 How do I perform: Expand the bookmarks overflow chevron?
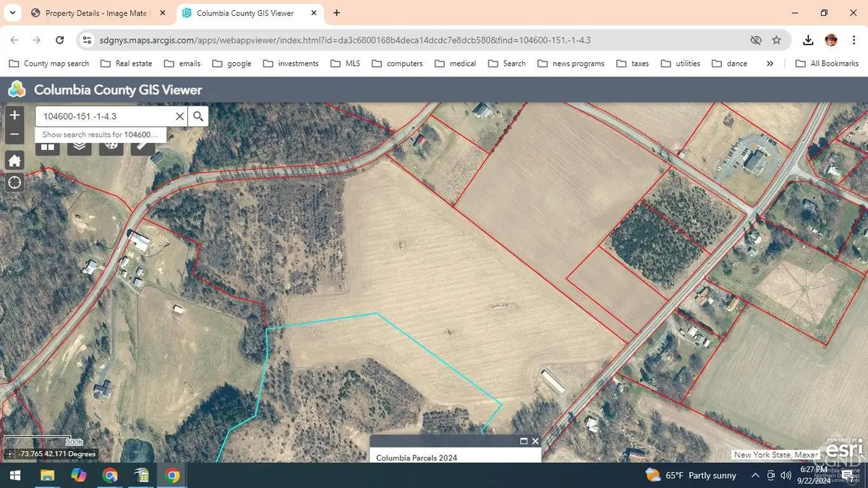tap(770, 64)
